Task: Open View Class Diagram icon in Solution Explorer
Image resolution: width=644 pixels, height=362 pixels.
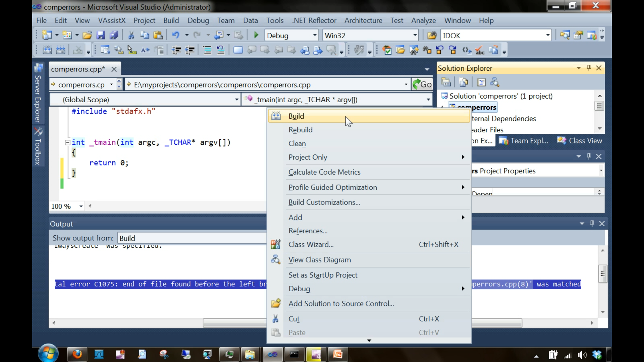Action: point(494,82)
